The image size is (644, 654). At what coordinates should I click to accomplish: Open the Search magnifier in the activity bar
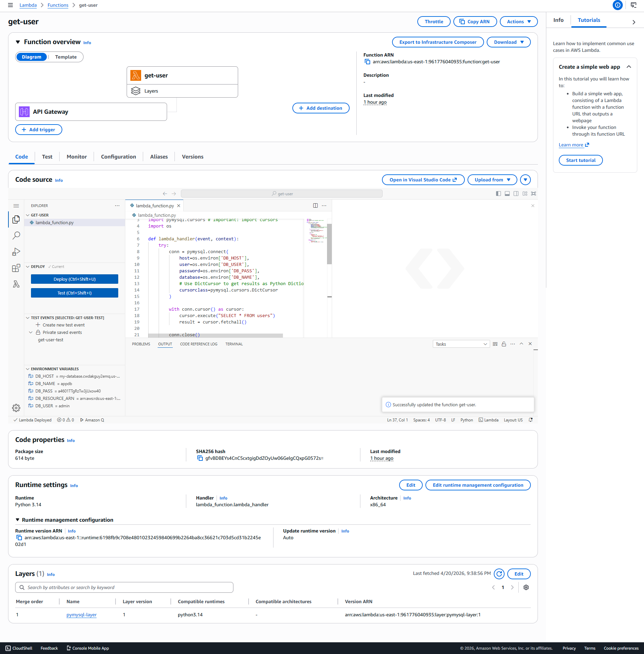[16, 236]
